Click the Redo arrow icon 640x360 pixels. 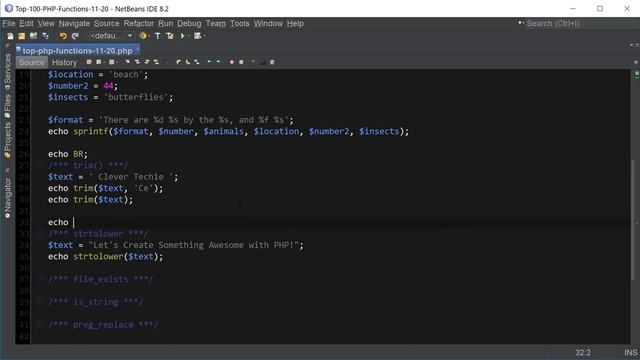[x=75, y=36]
